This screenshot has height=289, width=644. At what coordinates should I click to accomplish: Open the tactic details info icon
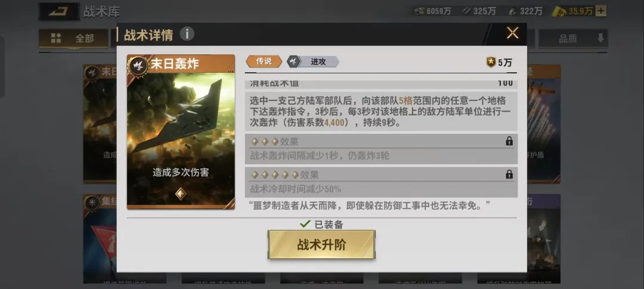click(x=187, y=33)
